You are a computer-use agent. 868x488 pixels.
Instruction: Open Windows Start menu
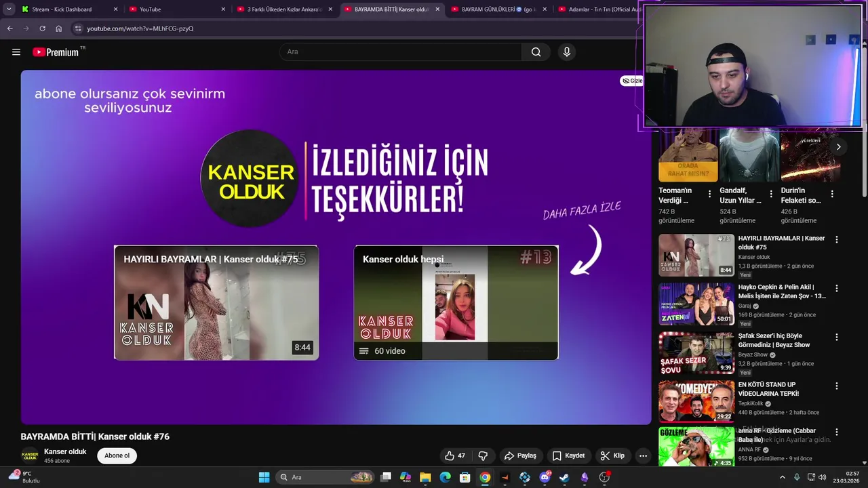(264, 477)
